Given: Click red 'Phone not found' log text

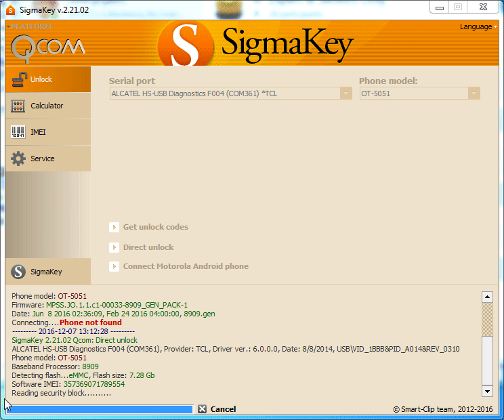Looking at the screenshot, I should click(91, 322).
